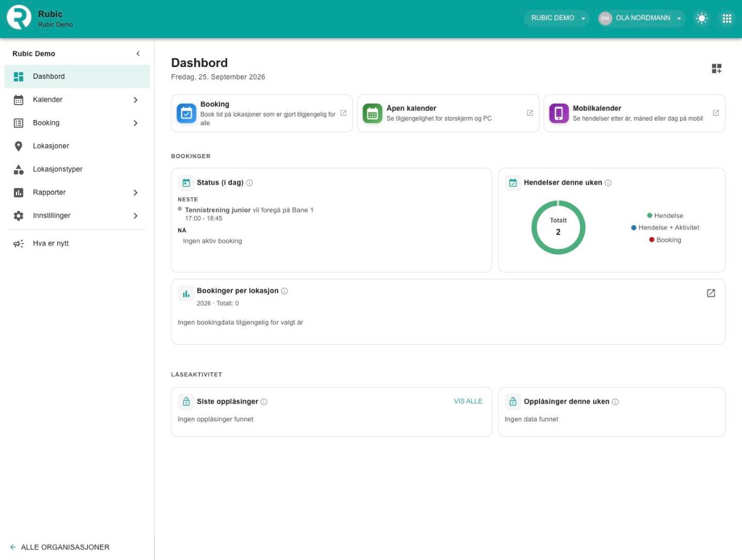Click external link icon on Mobilkalender card
Screen dimensions: 742x560
[x=716, y=113]
